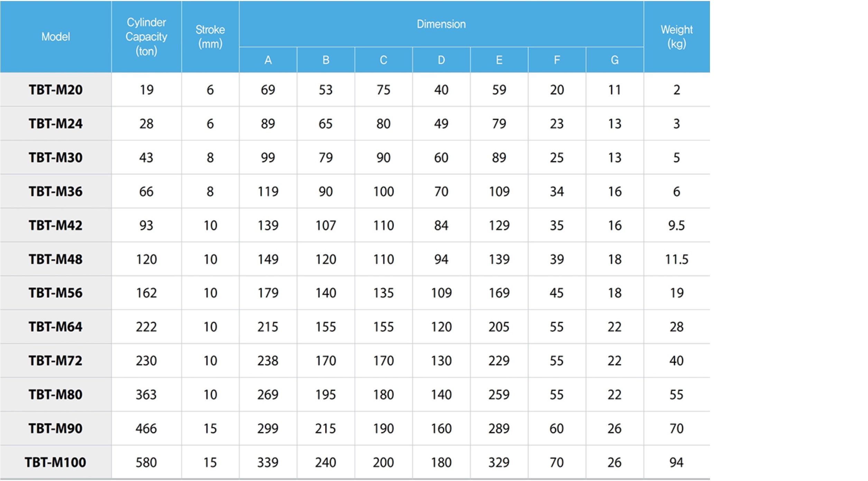
Task: Select the Cylinder Capacity (ton) header
Action: pyautogui.click(x=146, y=37)
